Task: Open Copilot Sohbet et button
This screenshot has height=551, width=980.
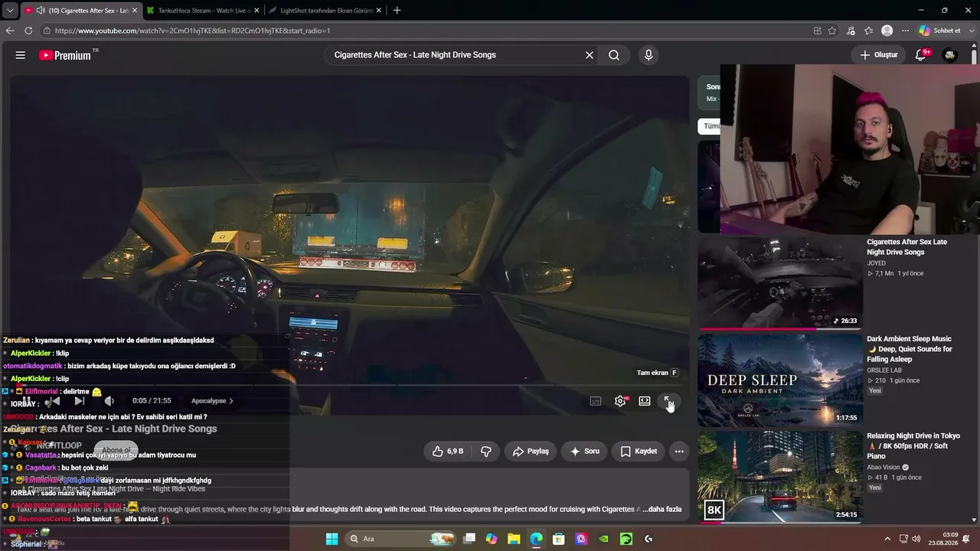Action: [x=940, y=31]
